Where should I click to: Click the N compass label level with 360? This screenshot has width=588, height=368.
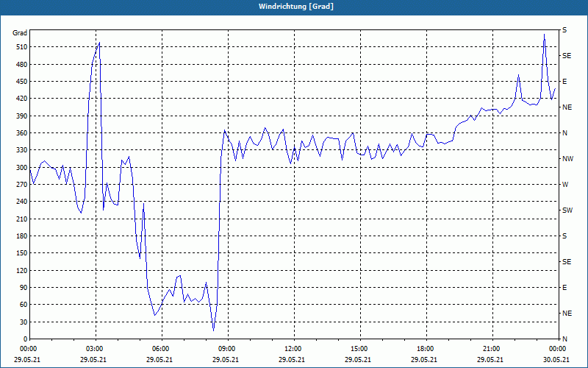pos(564,133)
